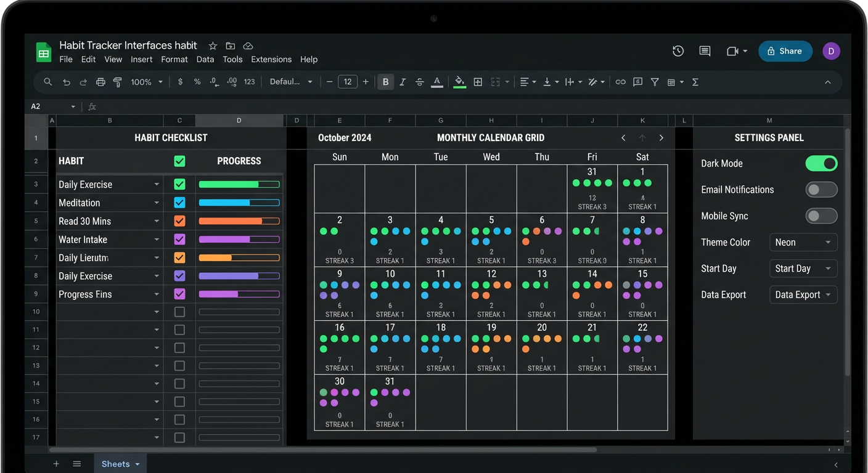Uncheck the Meditation habit checkbox
868x473 pixels.
pyautogui.click(x=179, y=203)
